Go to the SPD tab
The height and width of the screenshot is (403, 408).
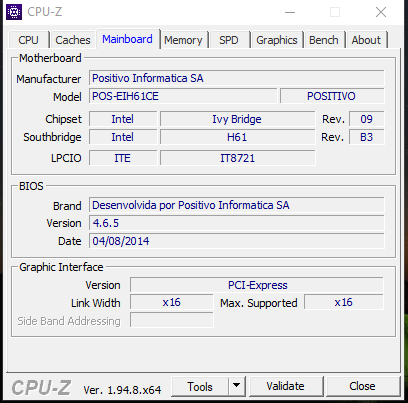pos(229,40)
